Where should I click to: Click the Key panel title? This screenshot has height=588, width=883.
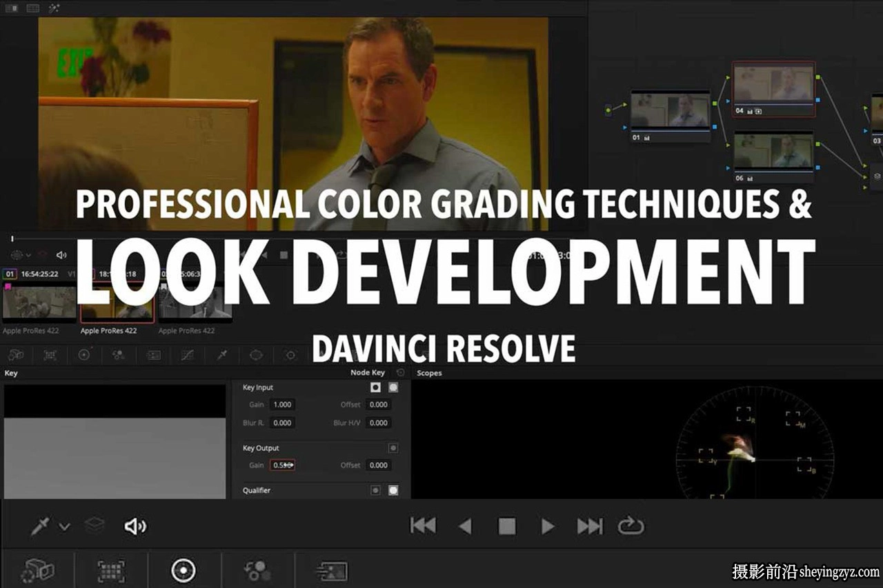pyautogui.click(x=11, y=373)
